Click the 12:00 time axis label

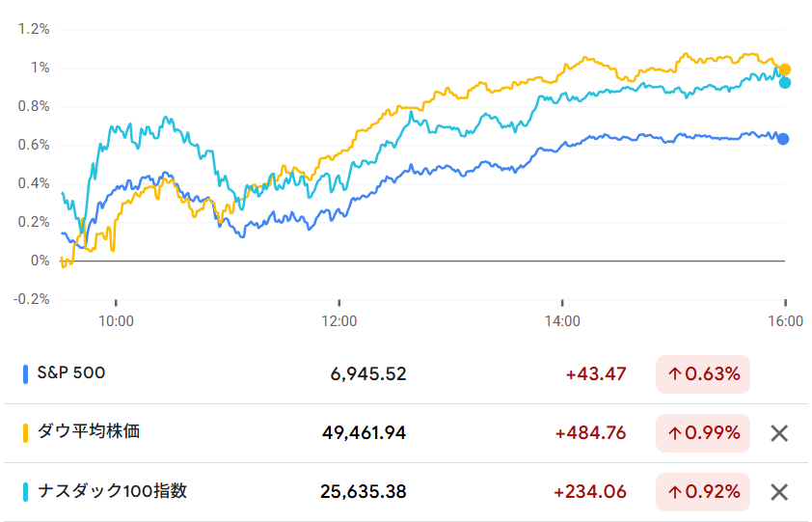tap(338, 322)
